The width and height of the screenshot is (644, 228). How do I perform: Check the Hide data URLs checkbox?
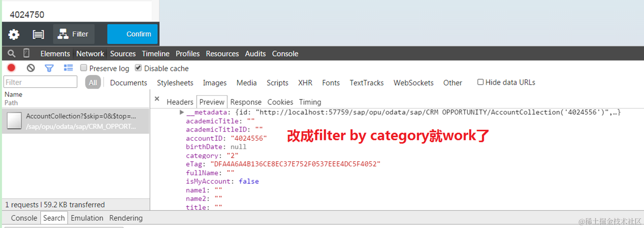pyautogui.click(x=481, y=82)
